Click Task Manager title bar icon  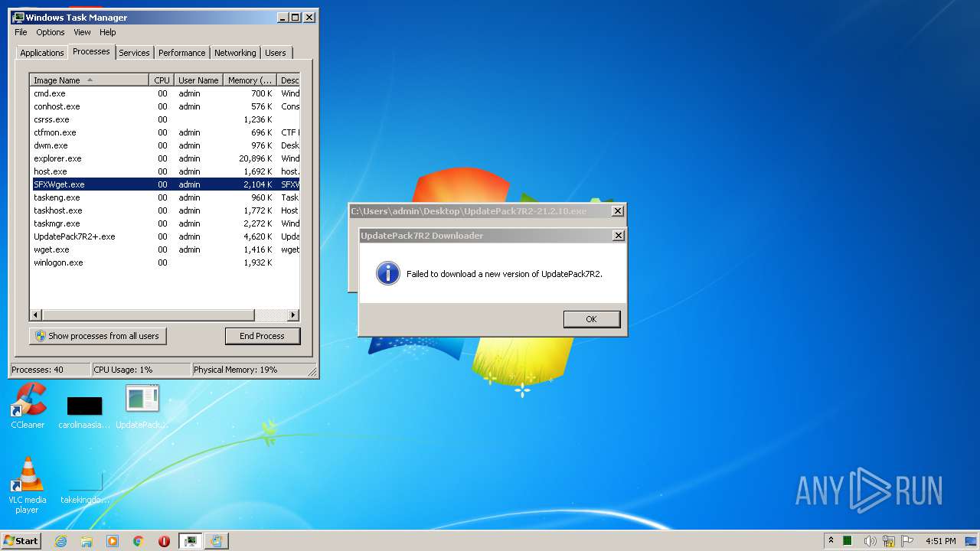tap(18, 17)
